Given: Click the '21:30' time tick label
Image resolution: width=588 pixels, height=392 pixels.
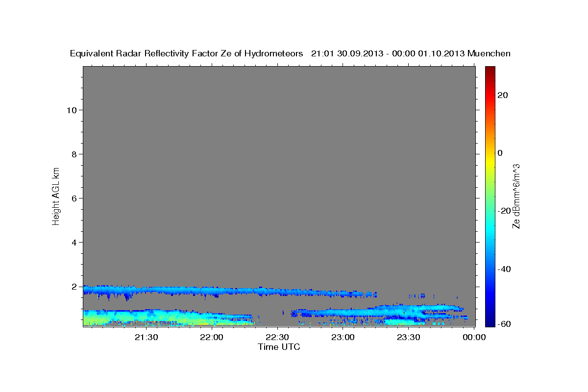Looking at the screenshot, I should click(146, 337).
